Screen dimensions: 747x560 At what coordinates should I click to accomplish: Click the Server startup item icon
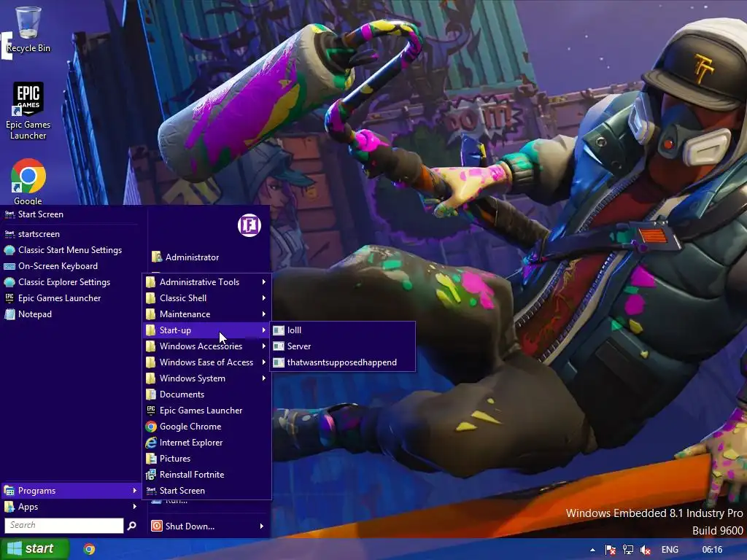279,346
